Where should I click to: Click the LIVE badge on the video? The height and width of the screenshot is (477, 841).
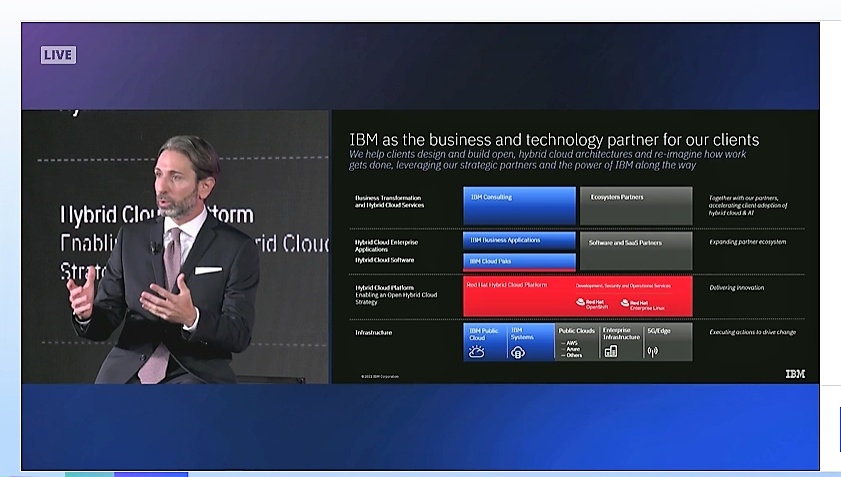pyautogui.click(x=58, y=55)
